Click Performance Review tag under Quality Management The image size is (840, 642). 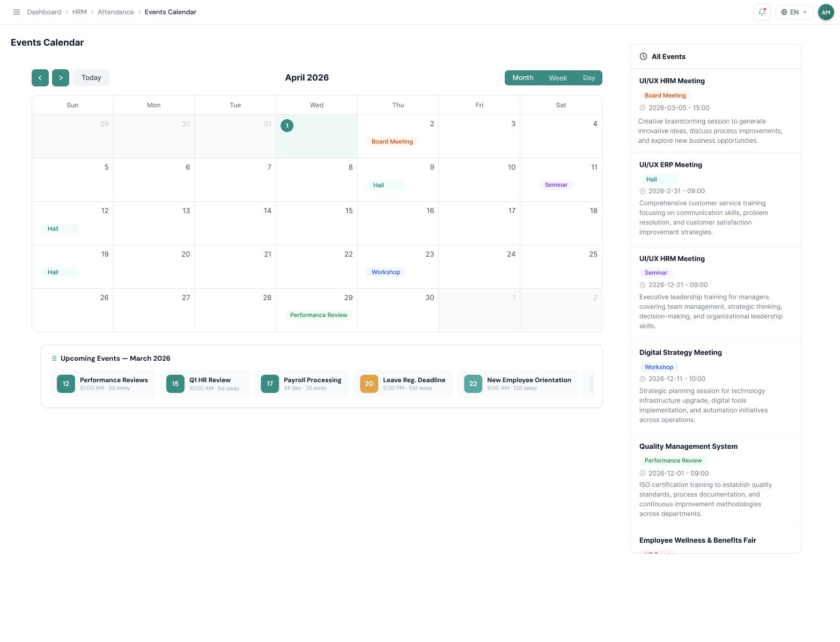(673, 461)
